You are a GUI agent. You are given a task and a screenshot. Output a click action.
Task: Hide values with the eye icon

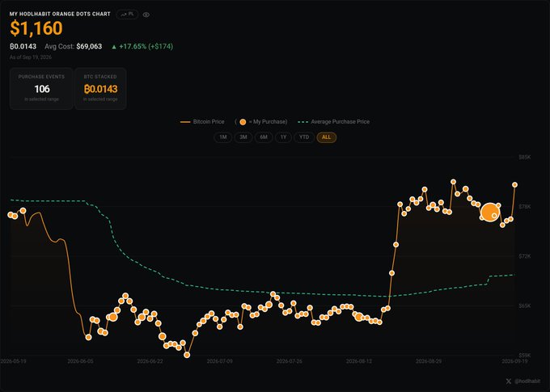point(146,15)
